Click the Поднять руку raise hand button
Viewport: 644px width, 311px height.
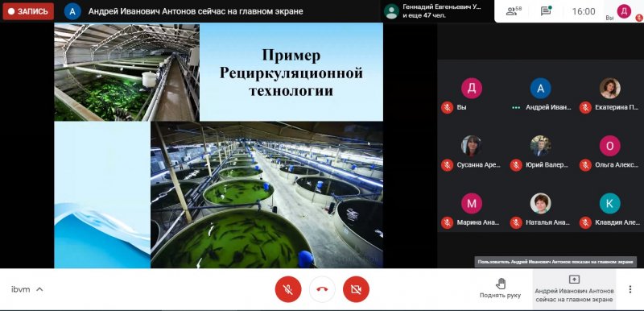(500, 288)
